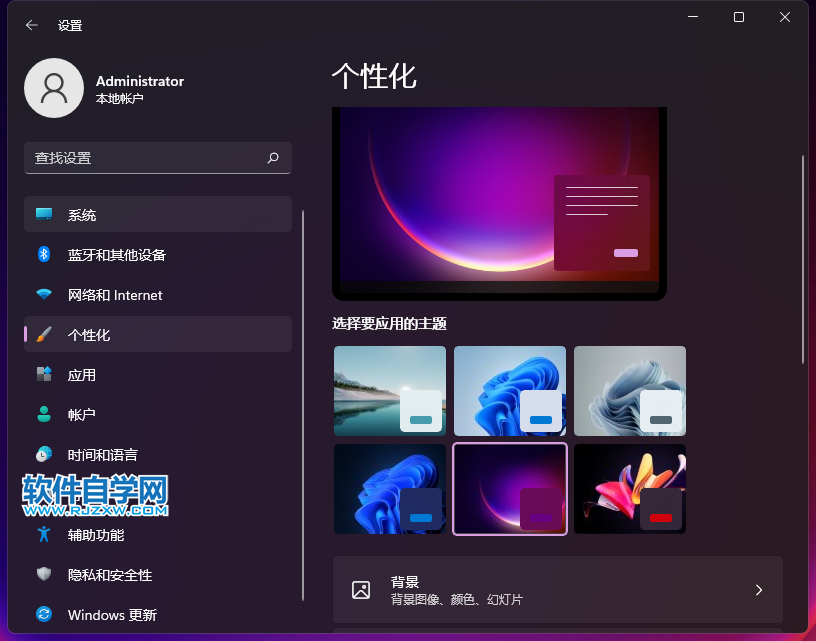Go to 帐户 settings

158,414
